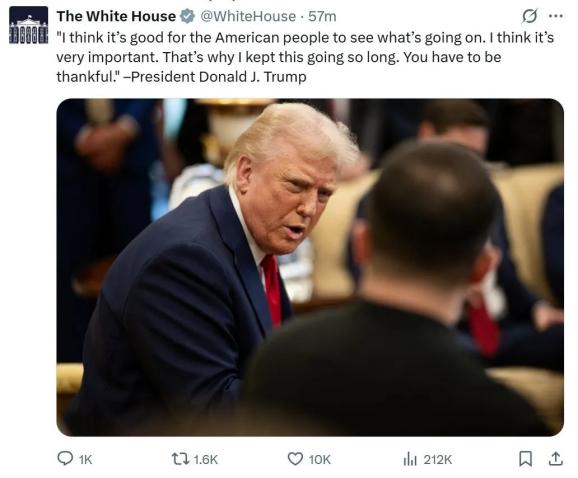Bookmark this White House post
This screenshot has width=578, height=478.
525,459
